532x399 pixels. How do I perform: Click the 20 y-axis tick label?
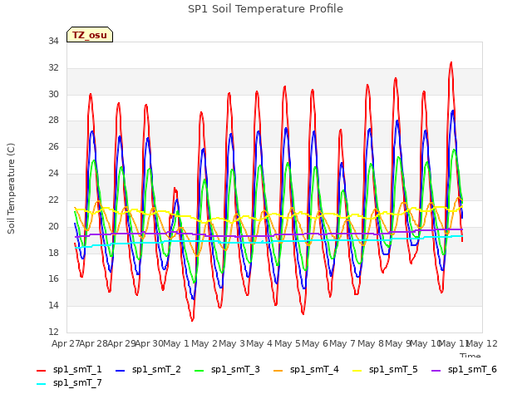tap(53, 226)
